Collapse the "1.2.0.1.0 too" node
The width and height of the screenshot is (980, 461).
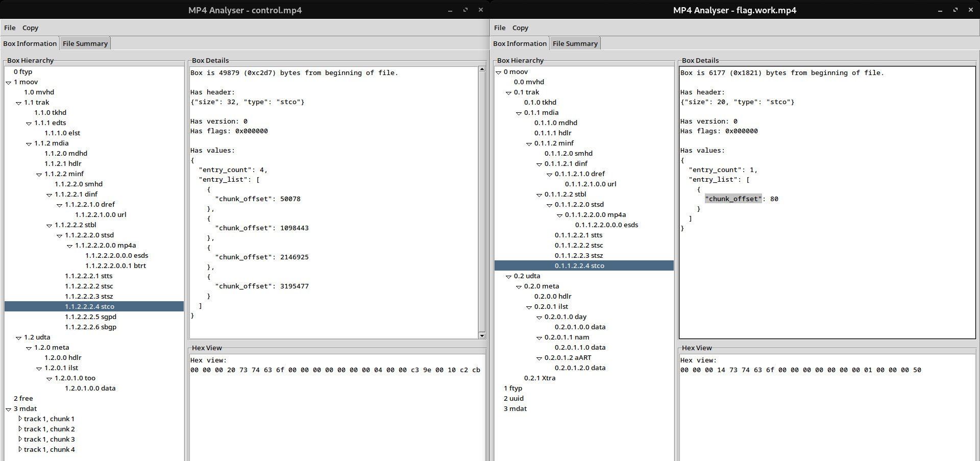pyautogui.click(x=48, y=378)
